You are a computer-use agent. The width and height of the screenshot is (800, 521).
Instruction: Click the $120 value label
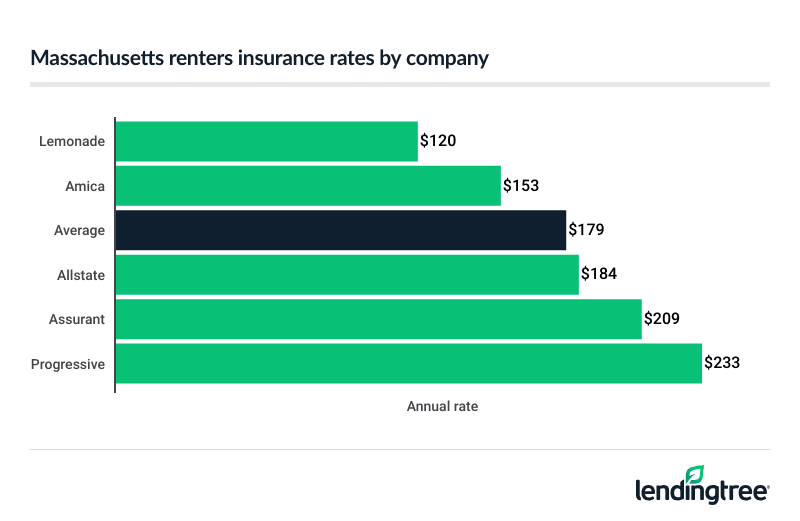[x=438, y=141]
